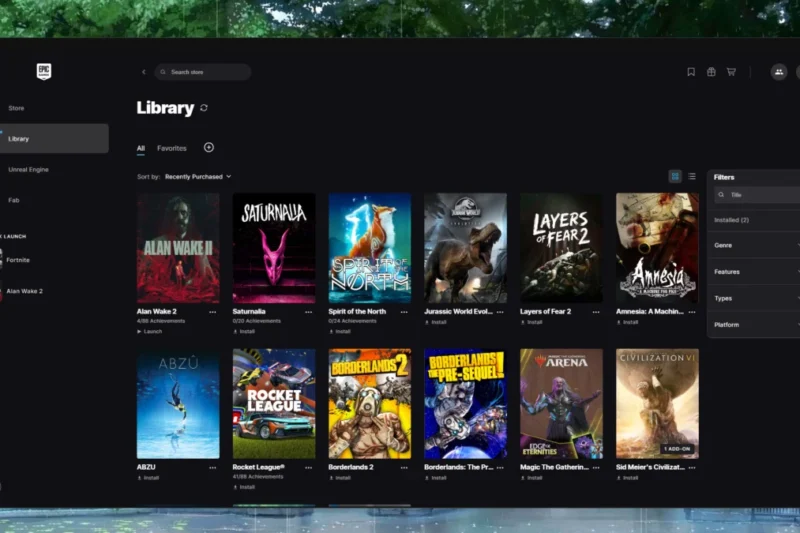Open options menu for Layers of Fear 2
This screenshot has width=800, height=533.
click(596, 312)
